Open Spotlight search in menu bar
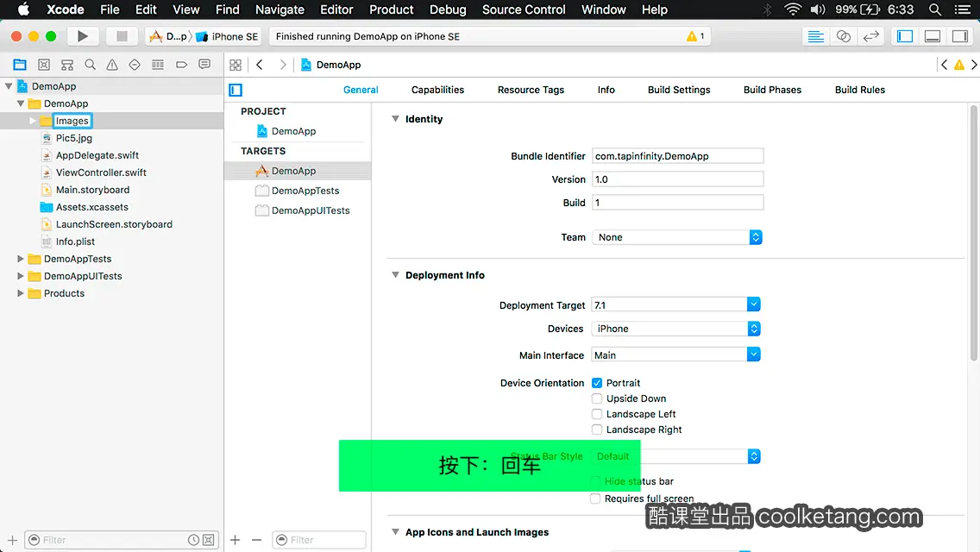 coord(935,9)
